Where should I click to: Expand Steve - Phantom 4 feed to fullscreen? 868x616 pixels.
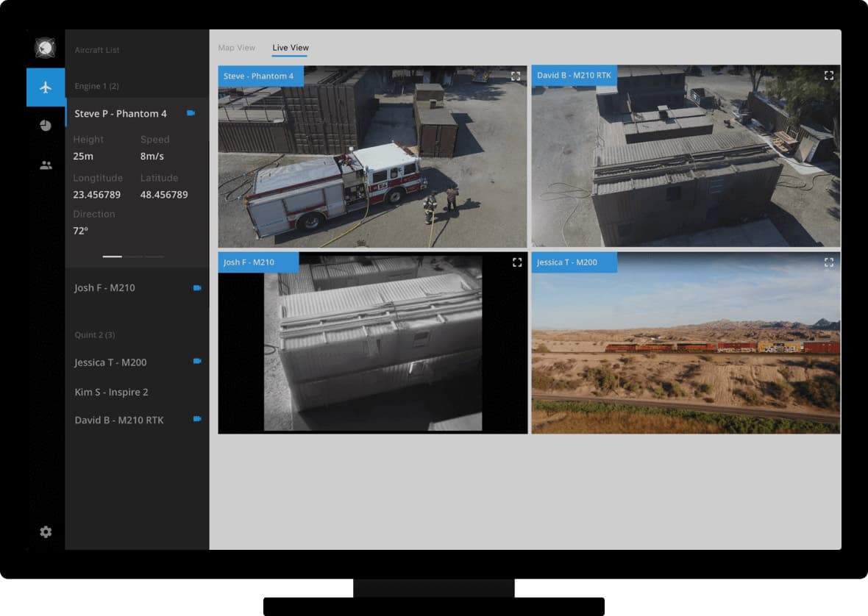[516, 76]
